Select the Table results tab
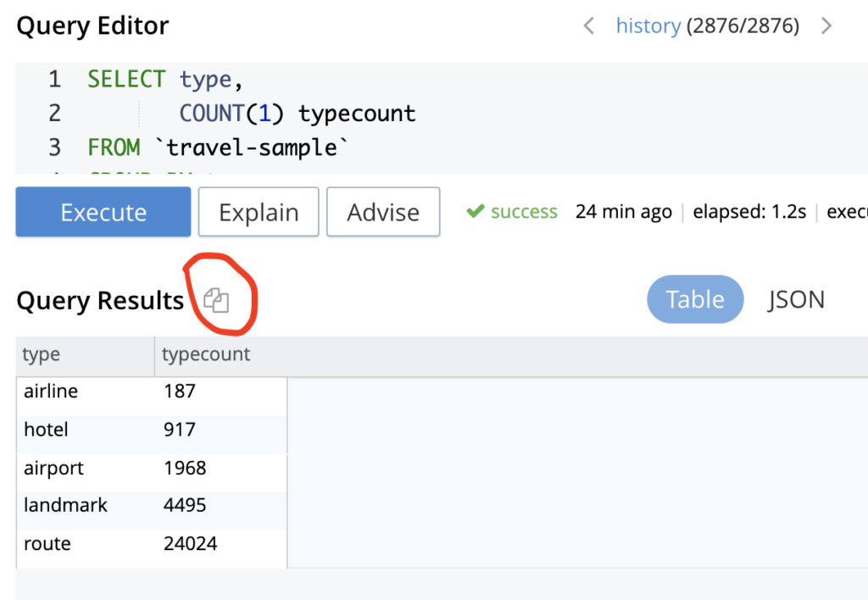This screenshot has width=868, height=600. tap(694, 299)
